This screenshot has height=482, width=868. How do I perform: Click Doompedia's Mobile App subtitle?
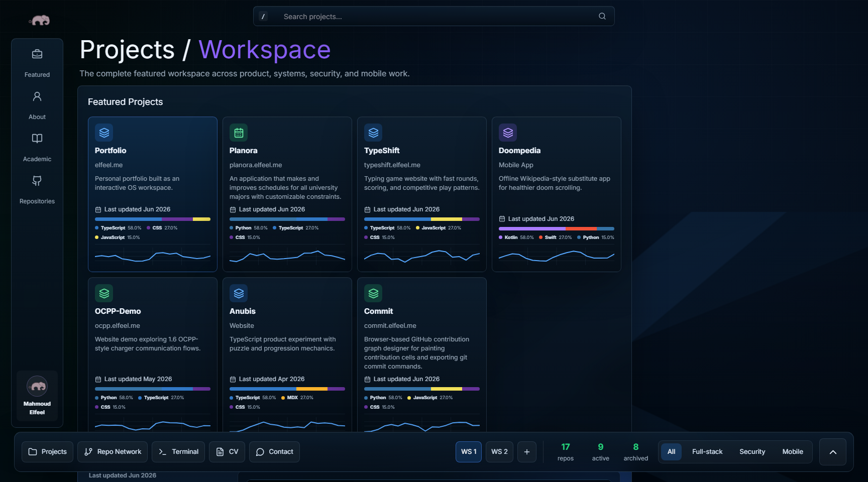coord(516,165)
